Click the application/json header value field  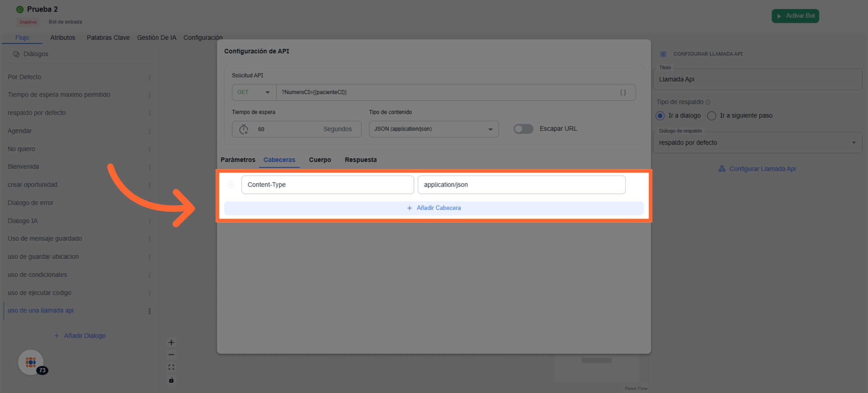[521, 185]
